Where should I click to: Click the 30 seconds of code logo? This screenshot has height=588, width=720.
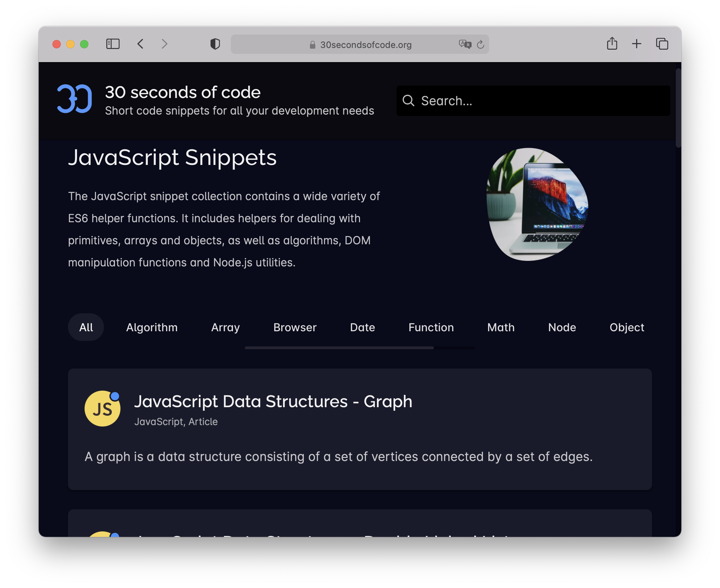(74, 99)
